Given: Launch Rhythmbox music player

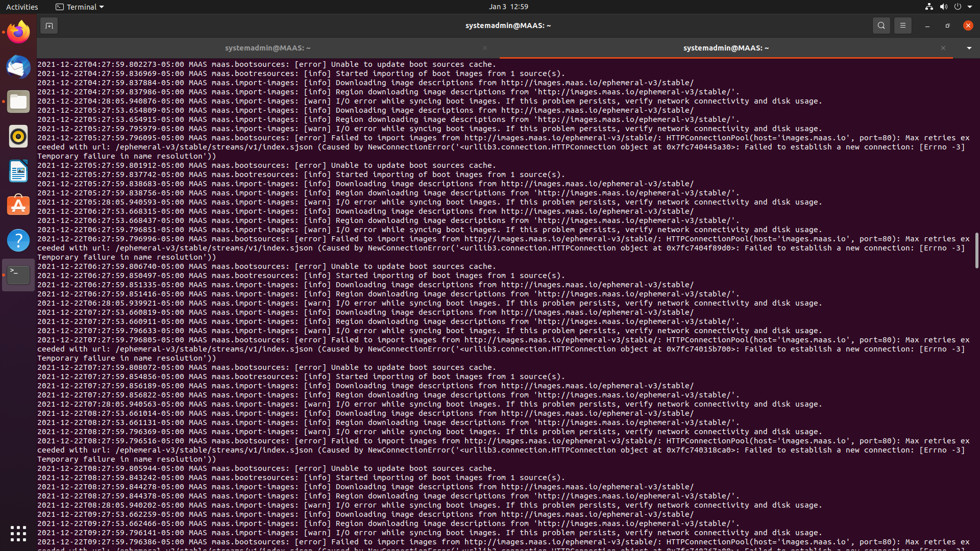Looking at the screenshot, I should pos(18,136).
